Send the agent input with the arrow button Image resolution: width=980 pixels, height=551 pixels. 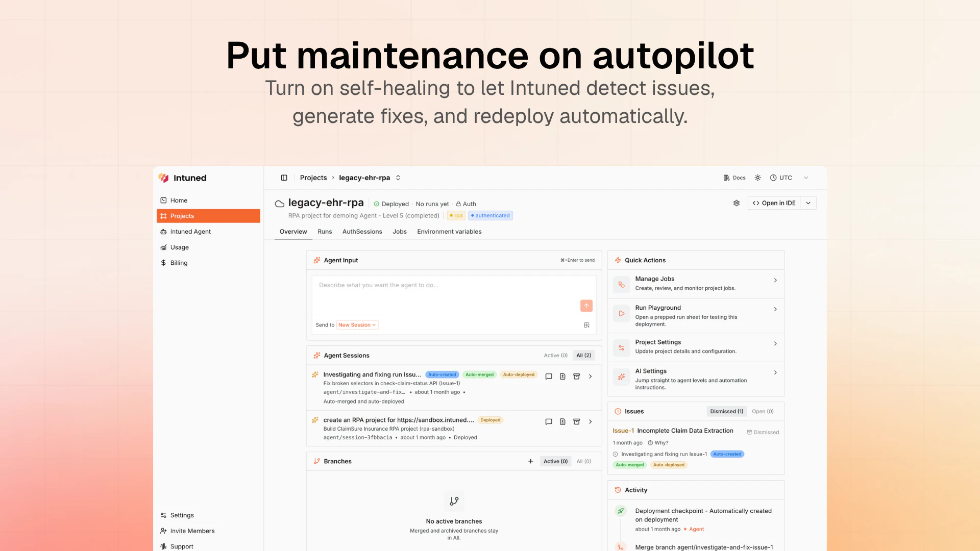click(586, 306)
